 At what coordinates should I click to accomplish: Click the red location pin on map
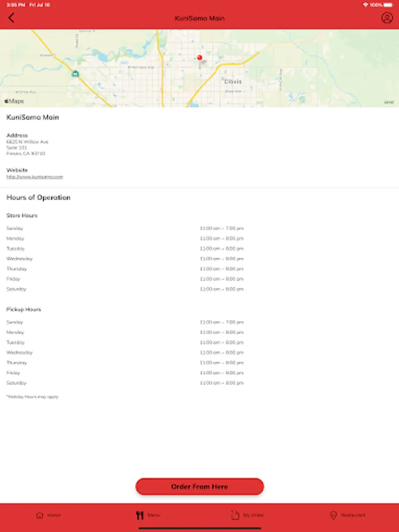[200, 58]
